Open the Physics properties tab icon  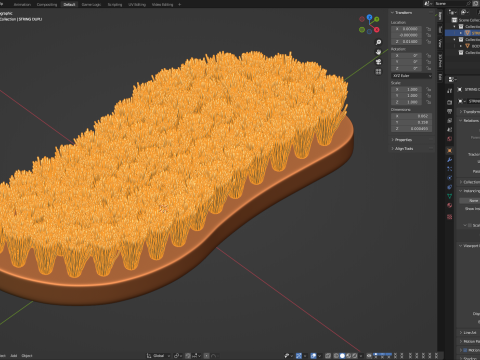click(450, 178)
